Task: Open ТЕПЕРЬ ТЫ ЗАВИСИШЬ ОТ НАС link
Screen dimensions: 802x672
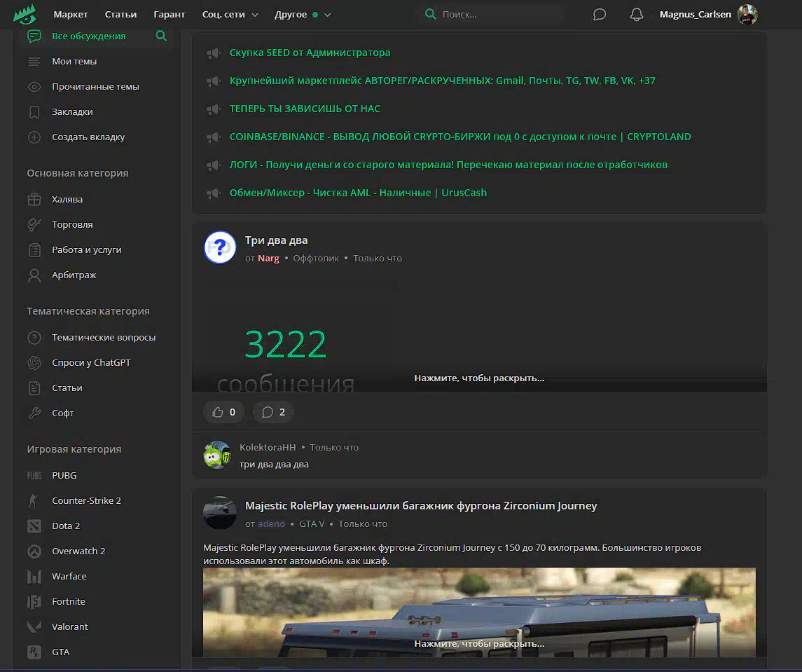Action: 305,109
